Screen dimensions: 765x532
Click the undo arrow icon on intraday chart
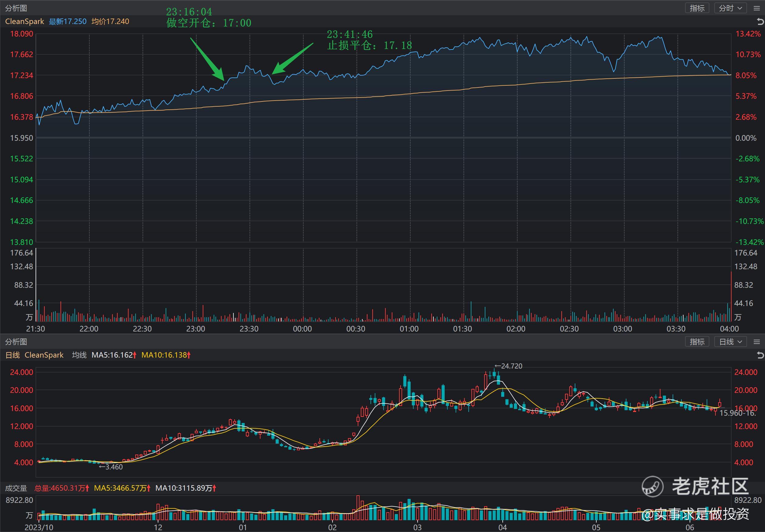[760, 22]
